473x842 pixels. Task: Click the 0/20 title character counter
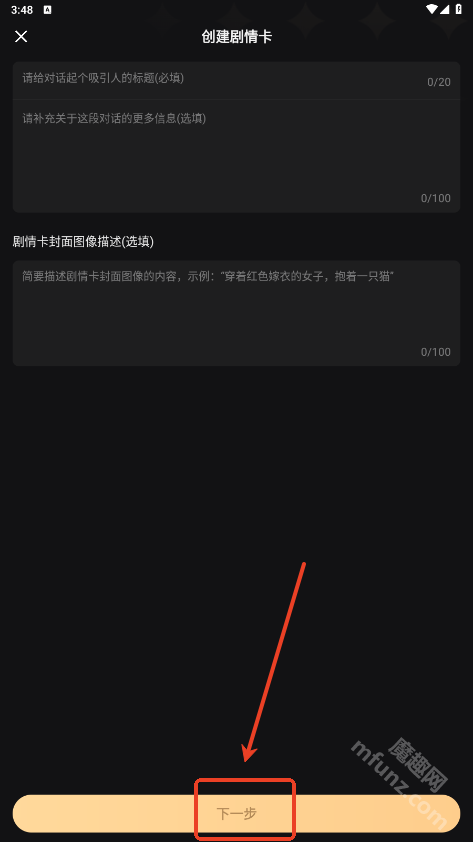(x=439, y=82)
